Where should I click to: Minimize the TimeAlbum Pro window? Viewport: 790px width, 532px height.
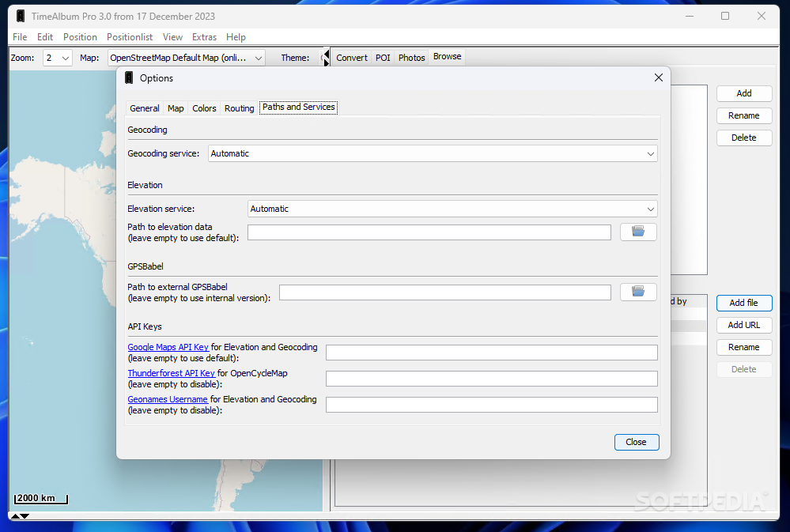(690, 16)
